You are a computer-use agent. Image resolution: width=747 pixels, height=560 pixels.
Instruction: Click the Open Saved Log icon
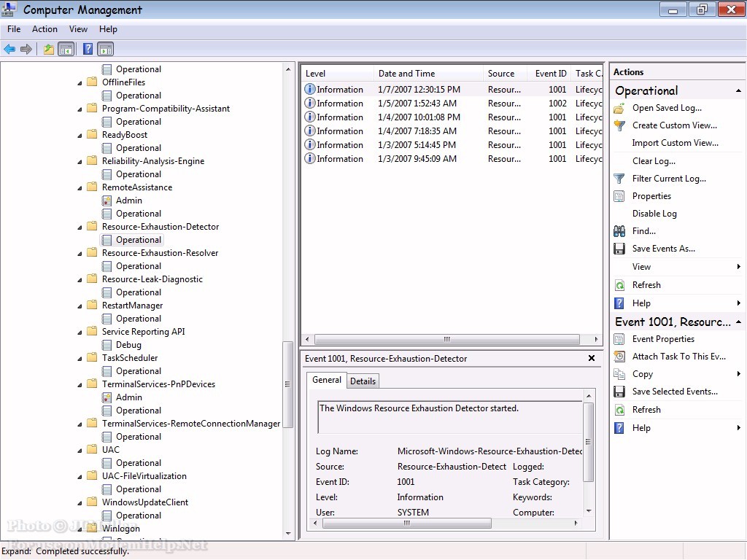pos(619,108)
